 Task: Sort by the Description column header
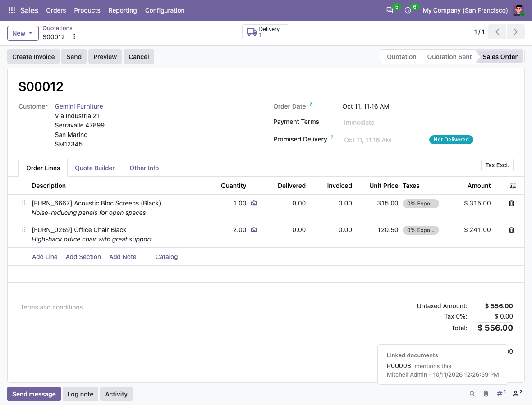coord(49,186)
